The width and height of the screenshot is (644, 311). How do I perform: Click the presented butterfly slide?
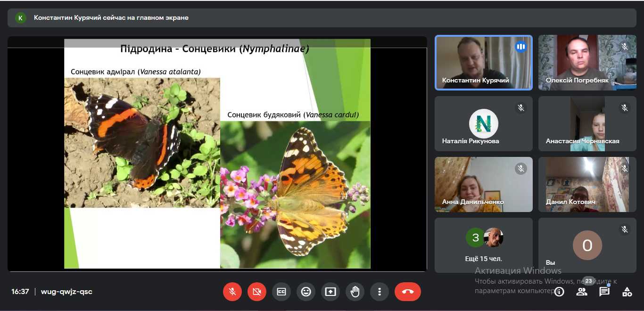click(217, 154)
